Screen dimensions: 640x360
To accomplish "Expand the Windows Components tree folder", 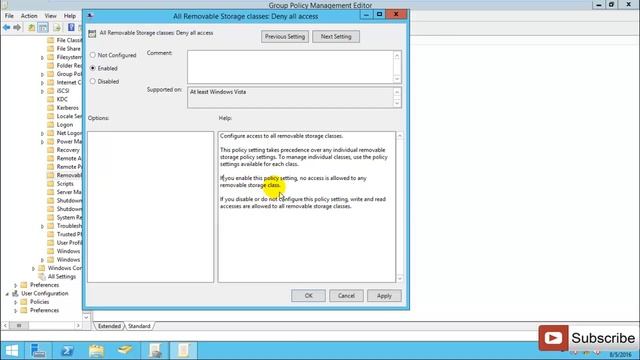I will tap(33, 268).
